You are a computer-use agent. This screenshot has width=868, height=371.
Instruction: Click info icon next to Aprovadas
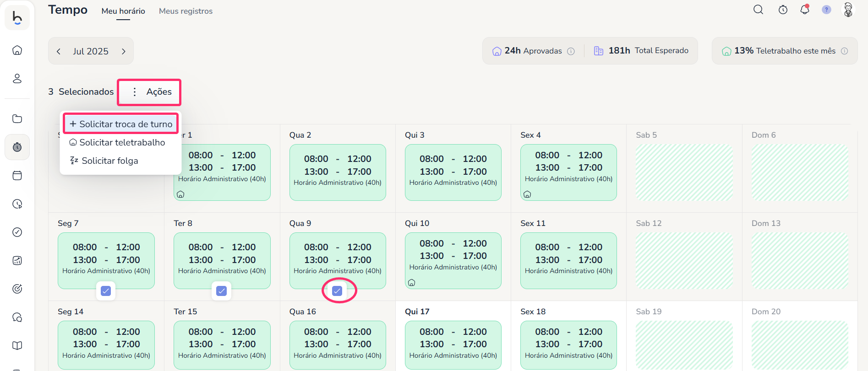click(x=571, y=51)
